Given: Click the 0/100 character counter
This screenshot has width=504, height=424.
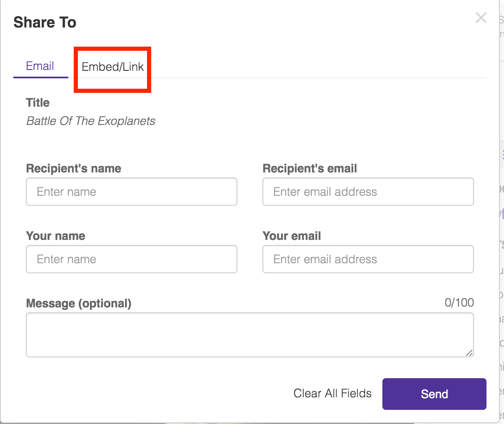Looking at the screenshot, I should pos(459,303).
